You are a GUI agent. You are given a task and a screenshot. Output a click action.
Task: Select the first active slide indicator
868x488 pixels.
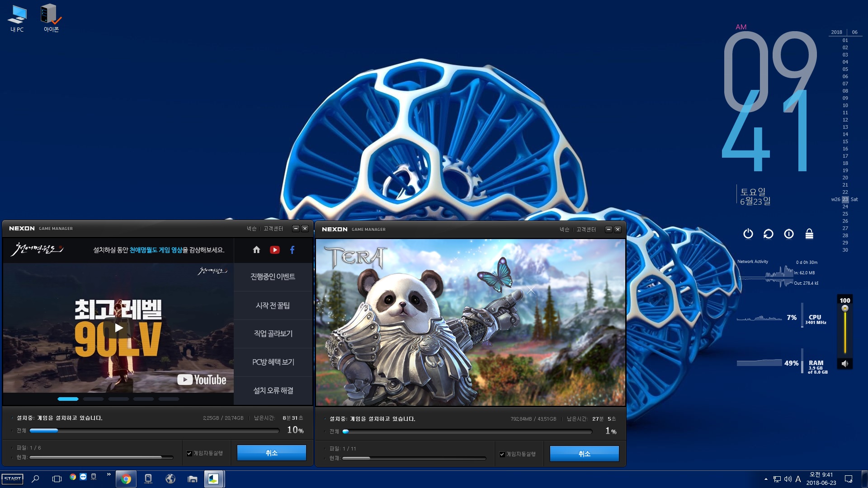(68, 399)
